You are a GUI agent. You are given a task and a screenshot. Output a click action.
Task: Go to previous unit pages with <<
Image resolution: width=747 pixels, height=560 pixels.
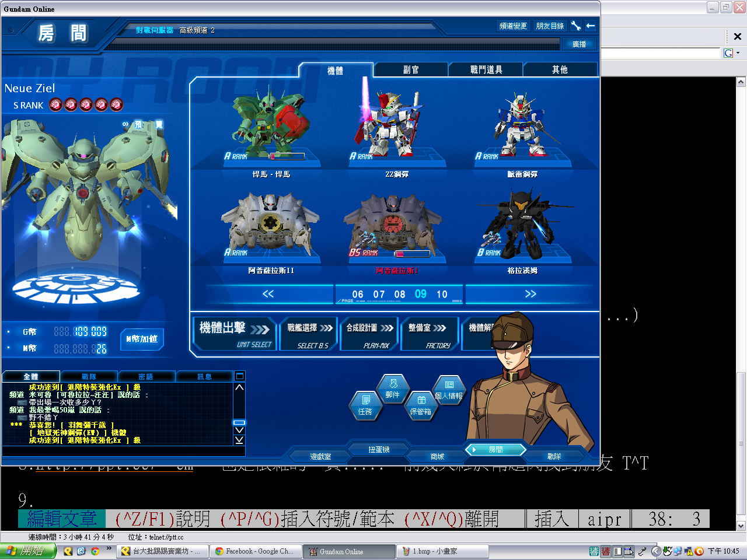tap(268, 294)
